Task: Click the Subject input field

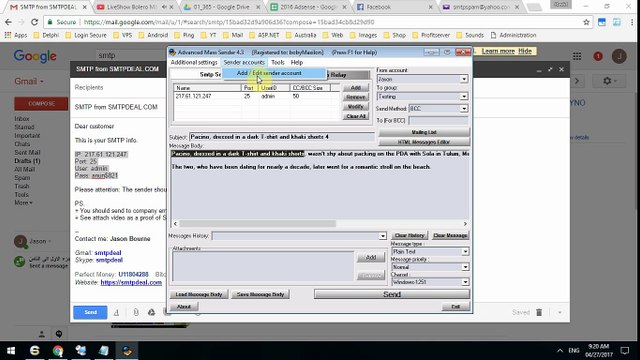Action: pos(282,137)
